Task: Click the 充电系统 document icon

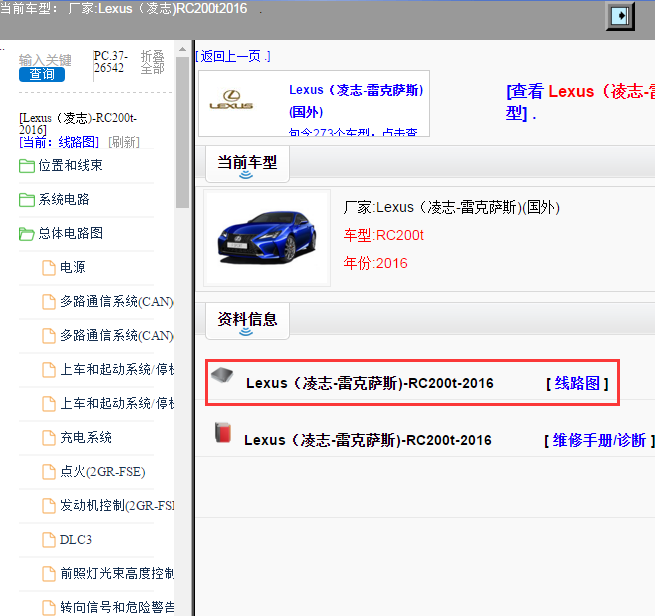Action: pyautogui.click(x=49, y=438)
